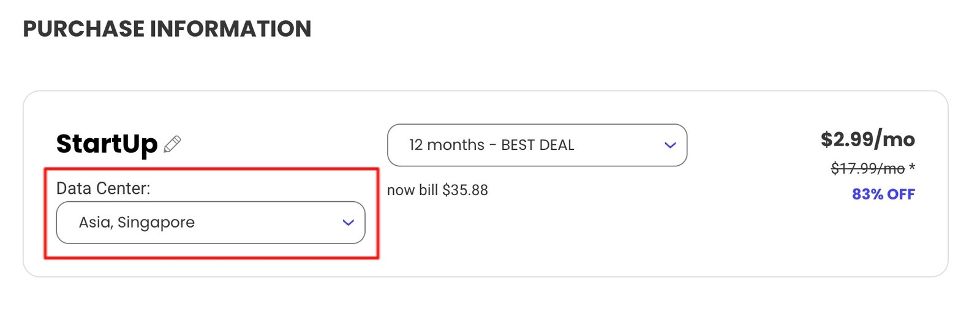This screenshot has height=315, width=980.
Task: Click the BEST DEAL text in billing selector
Action: point(537,145)
